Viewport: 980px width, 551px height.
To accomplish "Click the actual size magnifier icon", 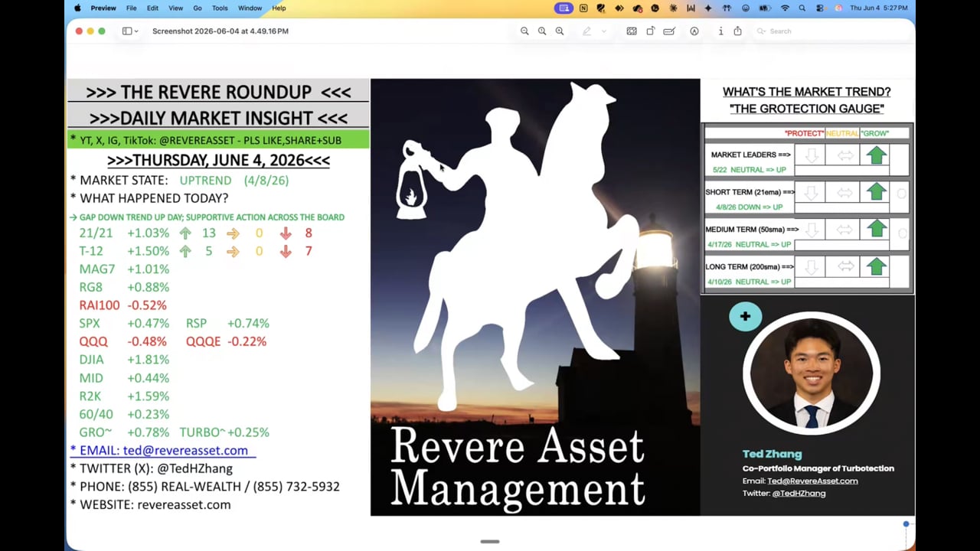I will tap(542, 31).
